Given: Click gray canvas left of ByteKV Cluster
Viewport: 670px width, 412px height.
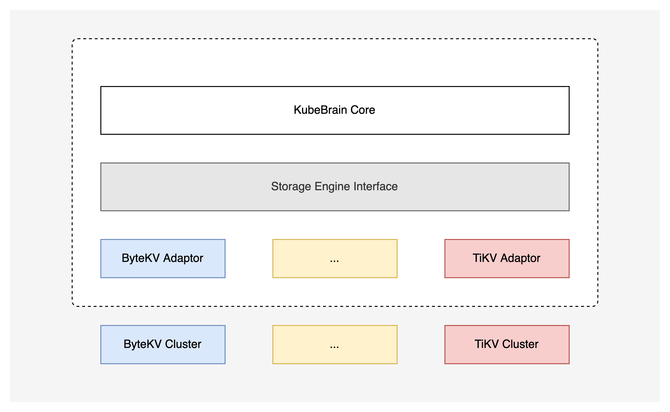Looking at the screenshot, I should (50, 344).
